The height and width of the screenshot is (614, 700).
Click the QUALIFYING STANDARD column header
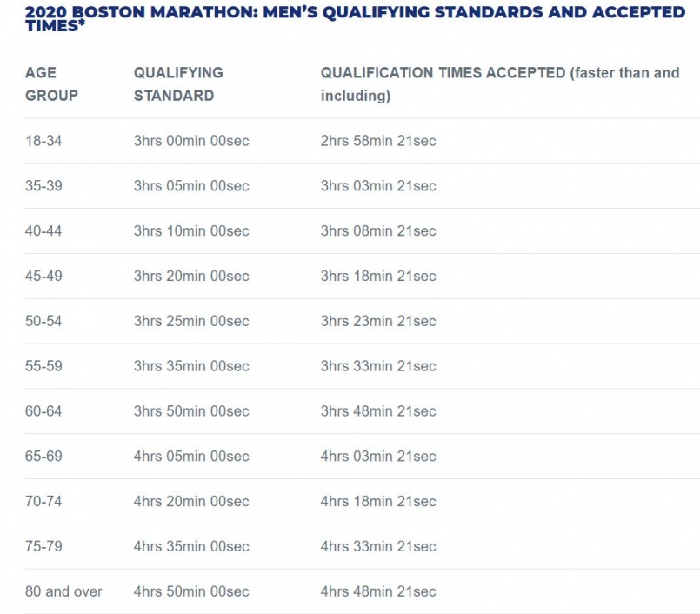[178, 84]
